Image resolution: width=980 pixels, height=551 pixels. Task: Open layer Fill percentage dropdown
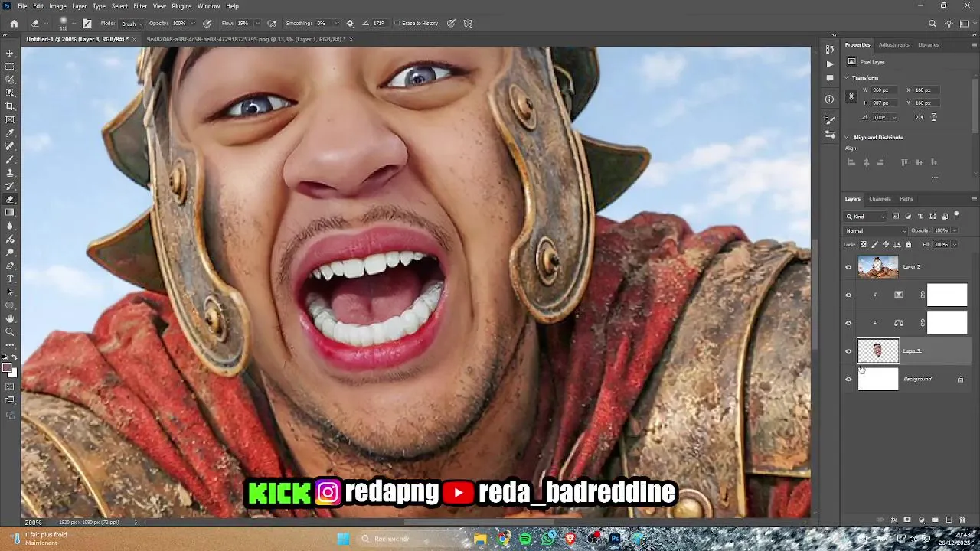click(x=954, y=245)
